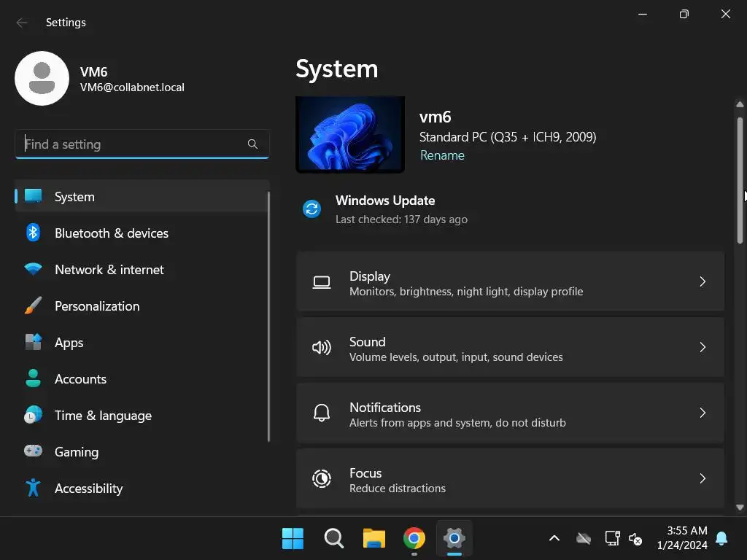Click the Find a setting search box

142,144
